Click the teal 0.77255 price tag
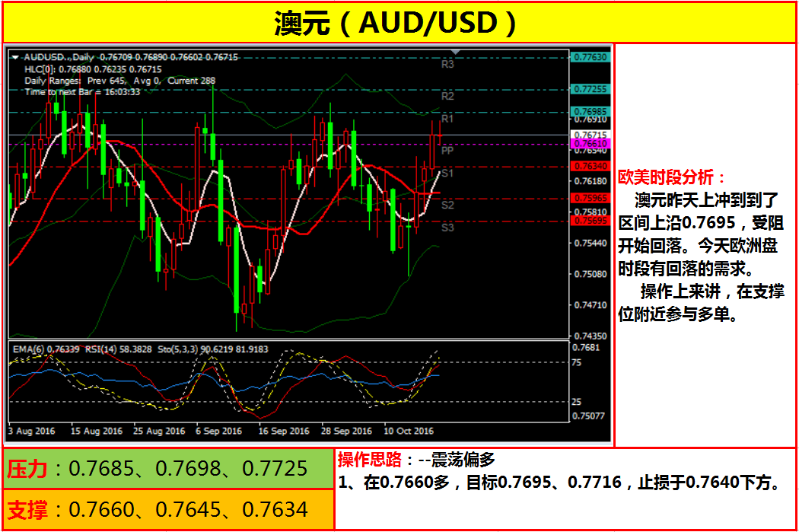 click(590, 89)
